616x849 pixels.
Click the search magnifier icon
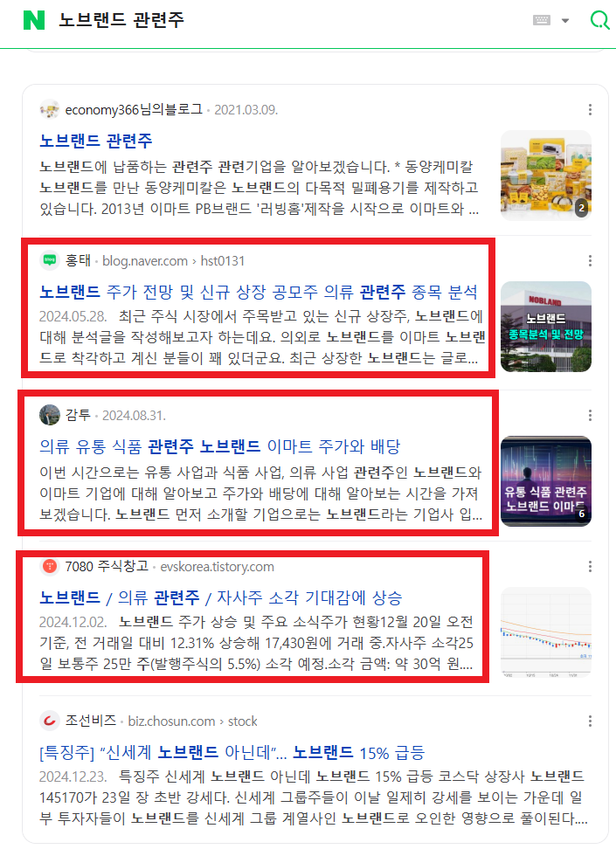coord(599,20)
